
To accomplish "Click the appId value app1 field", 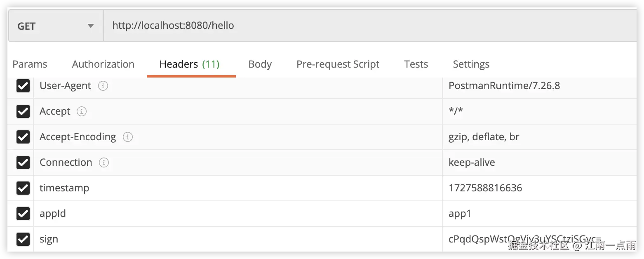I will pos(460,214).
